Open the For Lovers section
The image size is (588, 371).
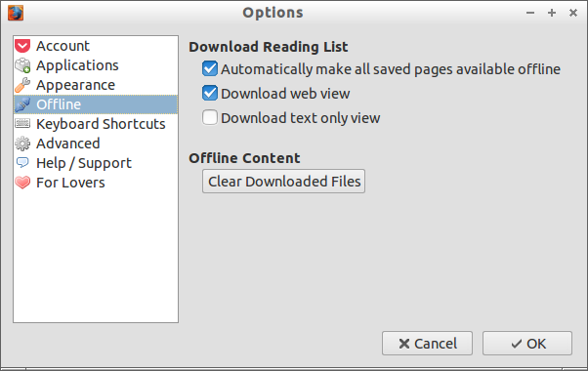(x=96, y=183)
